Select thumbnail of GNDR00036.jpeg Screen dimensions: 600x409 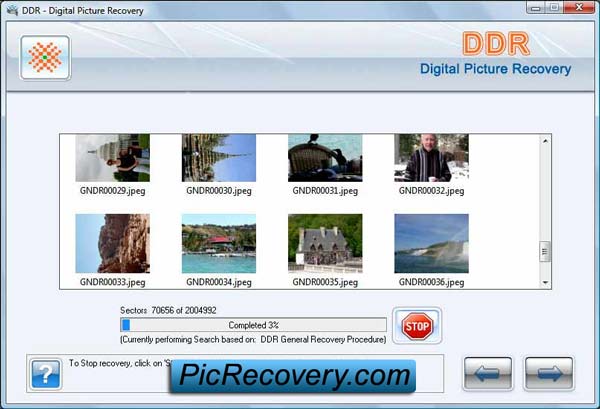pos(432,243)
